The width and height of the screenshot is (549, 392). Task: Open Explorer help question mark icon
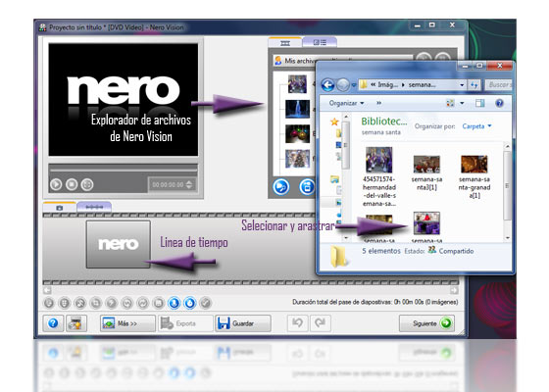tap(499, 103)
